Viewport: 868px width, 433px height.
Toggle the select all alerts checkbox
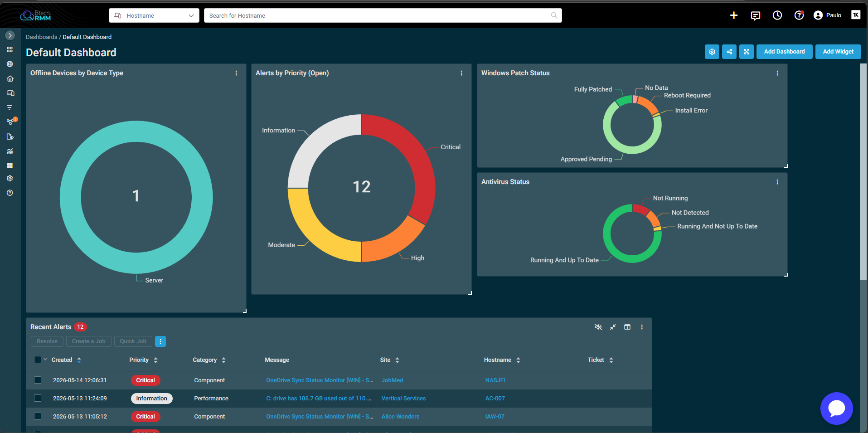point(38,360)
